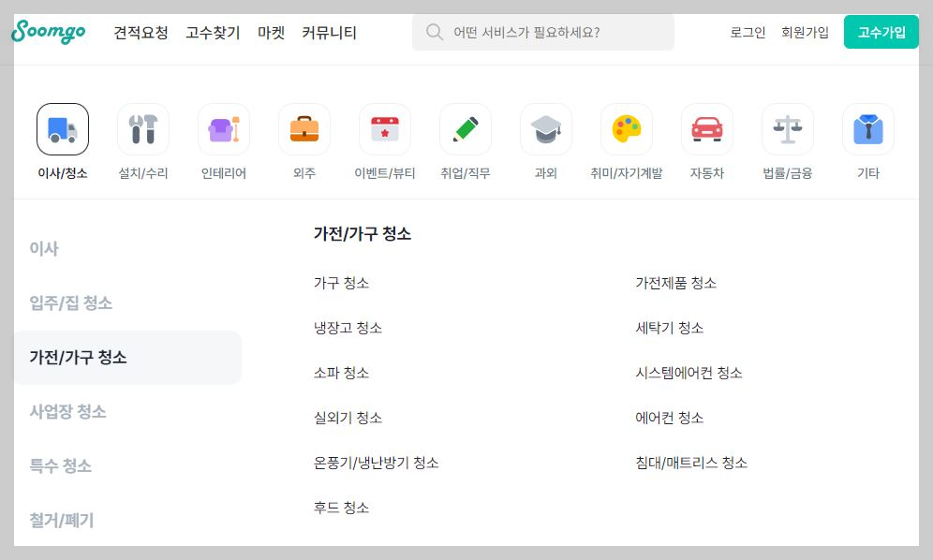Click the 취미/자기계발 palette icon
Viewport: 933px width, 560px height.
(x=626, y=128)
